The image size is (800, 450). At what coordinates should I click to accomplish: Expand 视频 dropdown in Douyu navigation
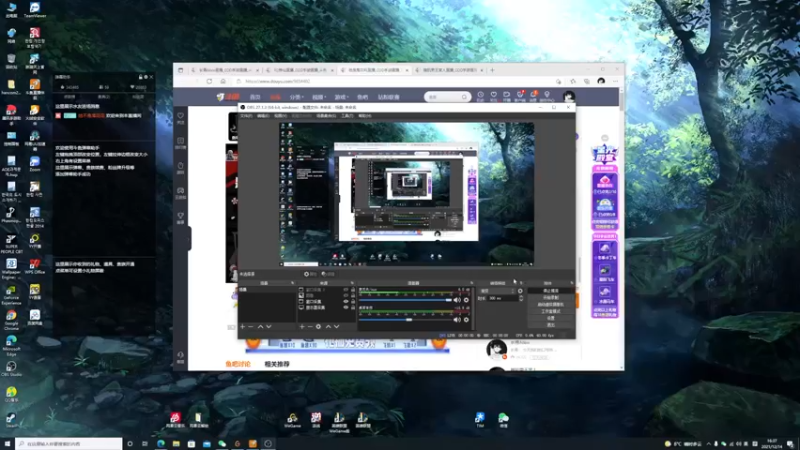(318, 97)
